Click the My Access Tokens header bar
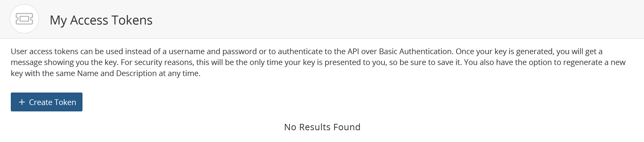Image resolution: width=644 pixels, height=142 pixels. (322, 19)
